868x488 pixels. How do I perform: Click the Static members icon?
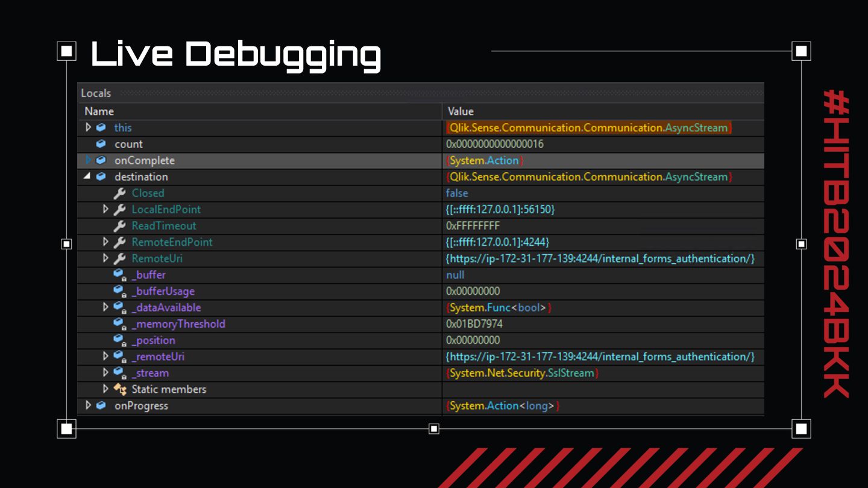[120, 389]
